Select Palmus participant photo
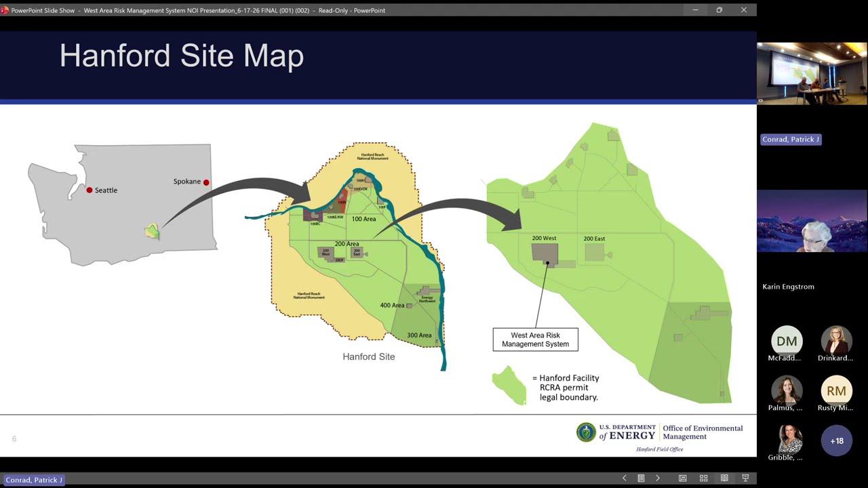 point(787,391)
